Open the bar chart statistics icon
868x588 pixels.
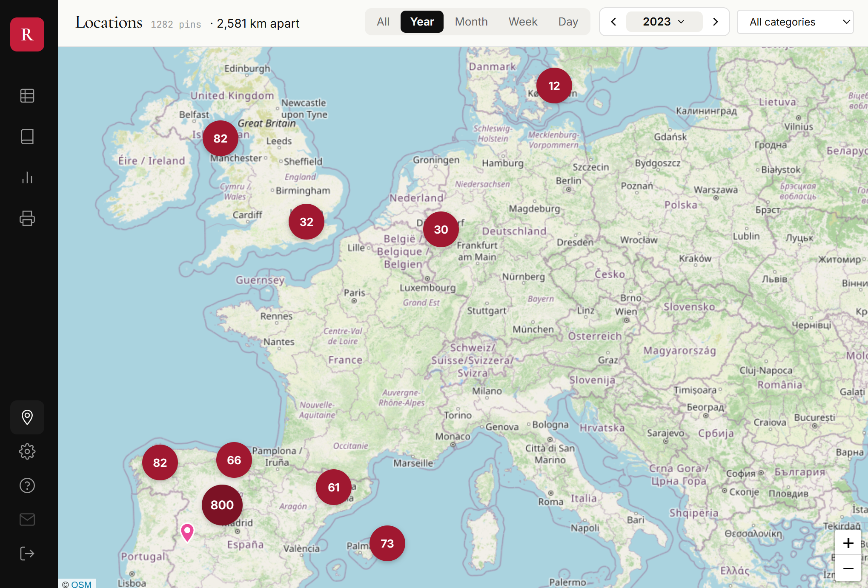coord(27,177)
